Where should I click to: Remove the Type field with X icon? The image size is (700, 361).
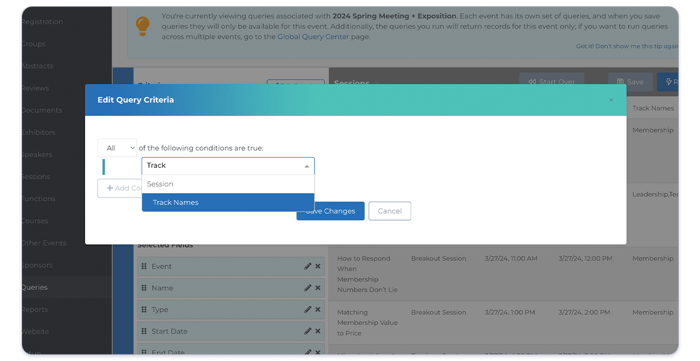point(318,309)
